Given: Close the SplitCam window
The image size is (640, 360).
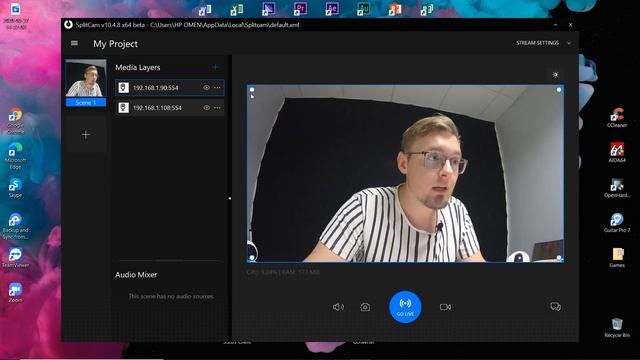Looking at the screenshot, I should [x=570, y=25].
